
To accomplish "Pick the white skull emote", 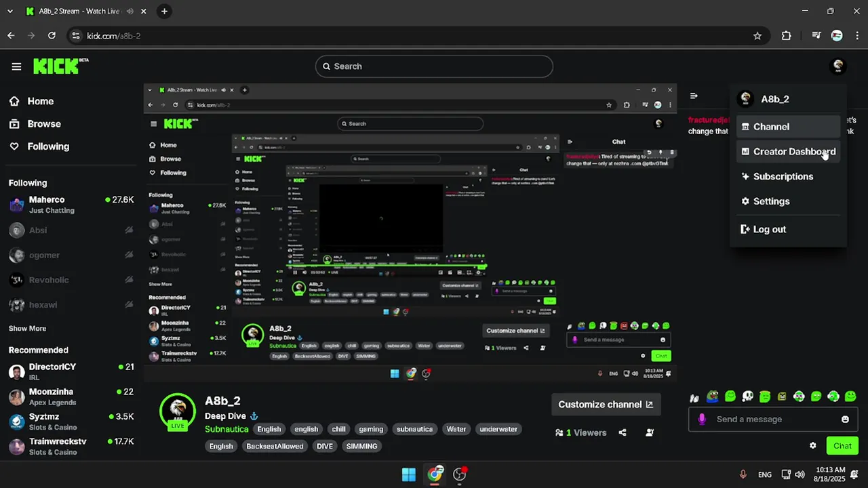I will coord(747,396).
